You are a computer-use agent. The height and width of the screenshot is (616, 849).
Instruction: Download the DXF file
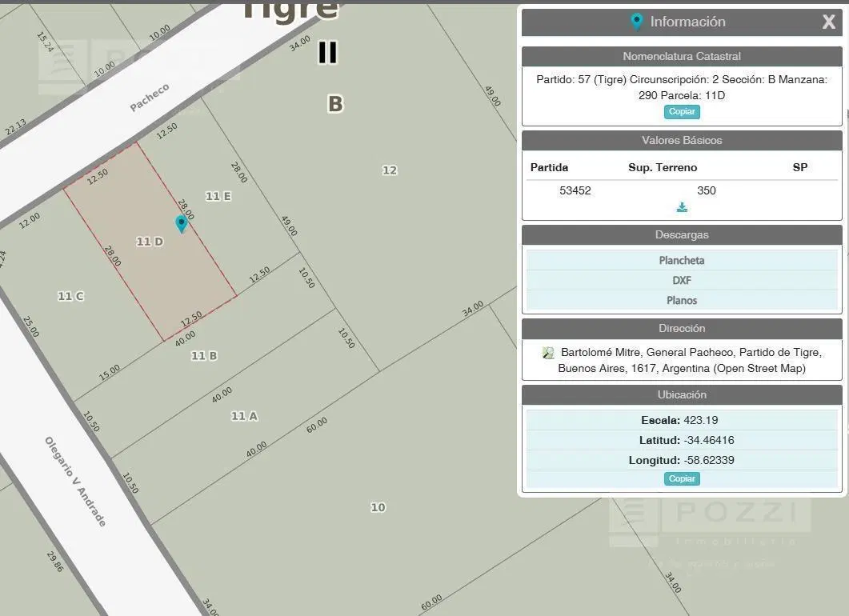pos(682,280)
